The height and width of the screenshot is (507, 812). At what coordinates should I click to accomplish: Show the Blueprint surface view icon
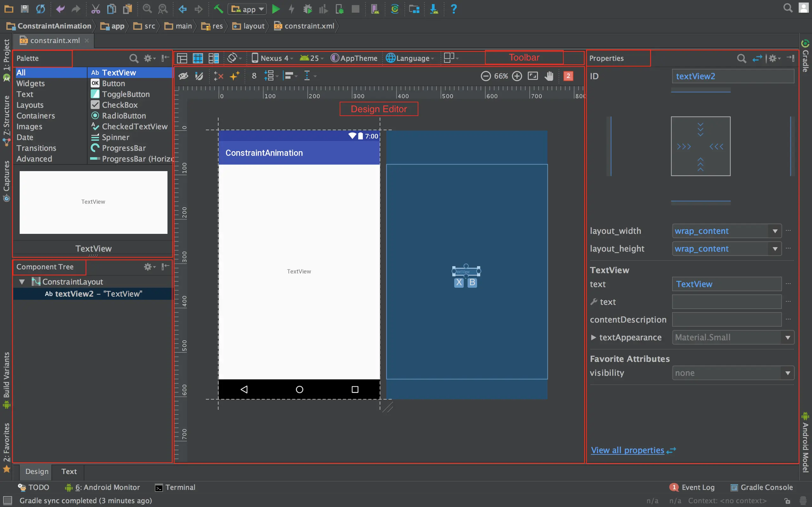[x=198, y=58]
